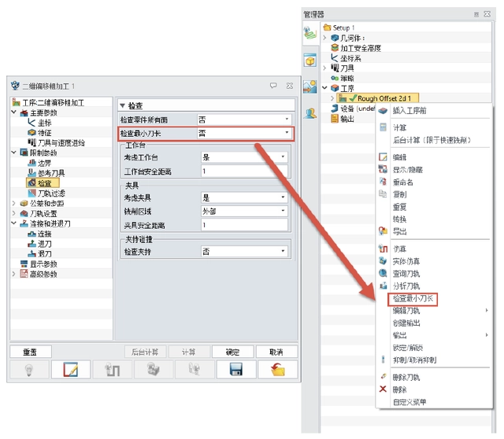Viewport: 504px width, 439px height.
Task: Click the comment bubble icon in dialog title
Action: click(x=273, y=86)
